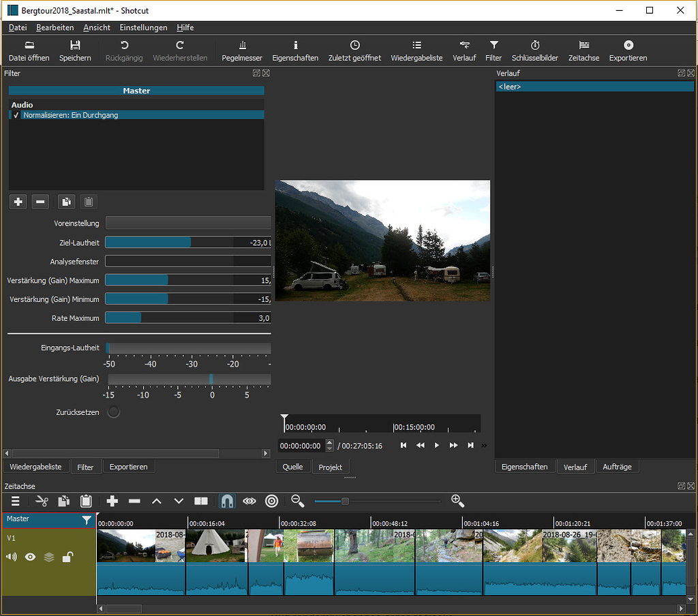Switch to Projekt player tab
This screenshot has width=698, height=616.
click(331, 467)
